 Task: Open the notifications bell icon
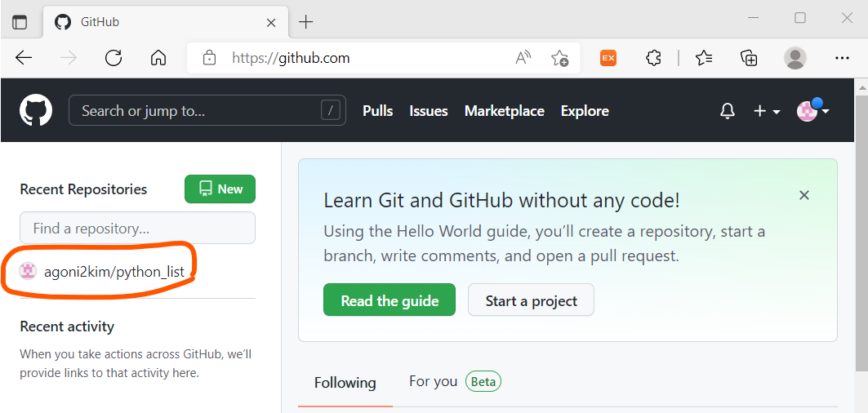point(728,111)
